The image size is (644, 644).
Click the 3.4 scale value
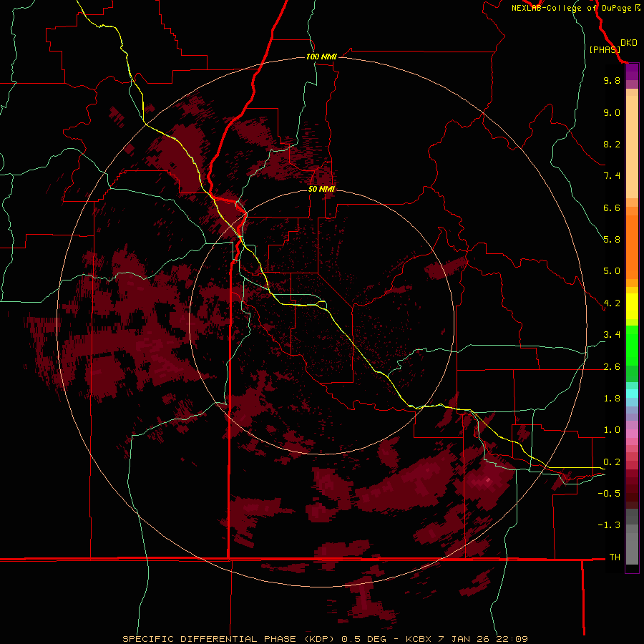pyautogui.click(x=612, y=335)
